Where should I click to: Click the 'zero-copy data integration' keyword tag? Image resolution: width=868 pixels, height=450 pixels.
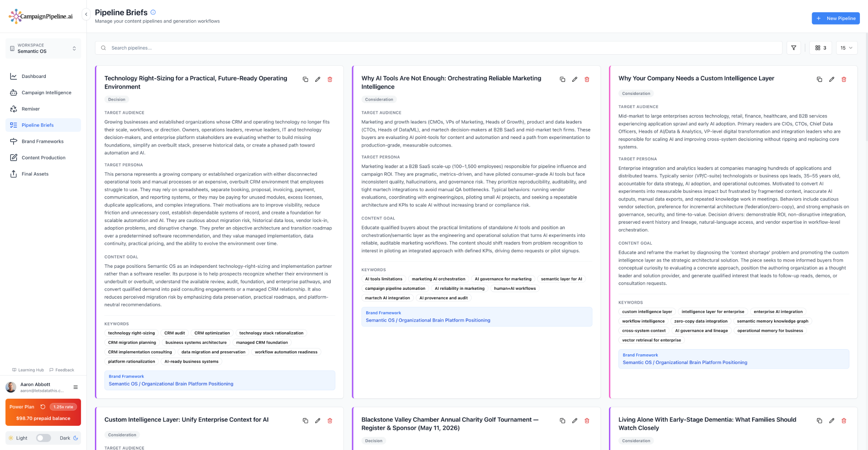[x=701, y=321]
